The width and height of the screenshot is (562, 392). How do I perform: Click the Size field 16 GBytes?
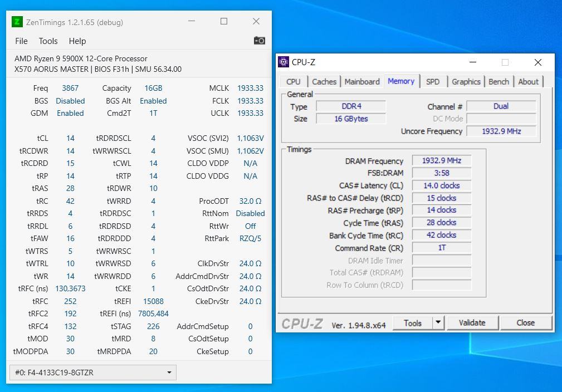click(351, 119)
